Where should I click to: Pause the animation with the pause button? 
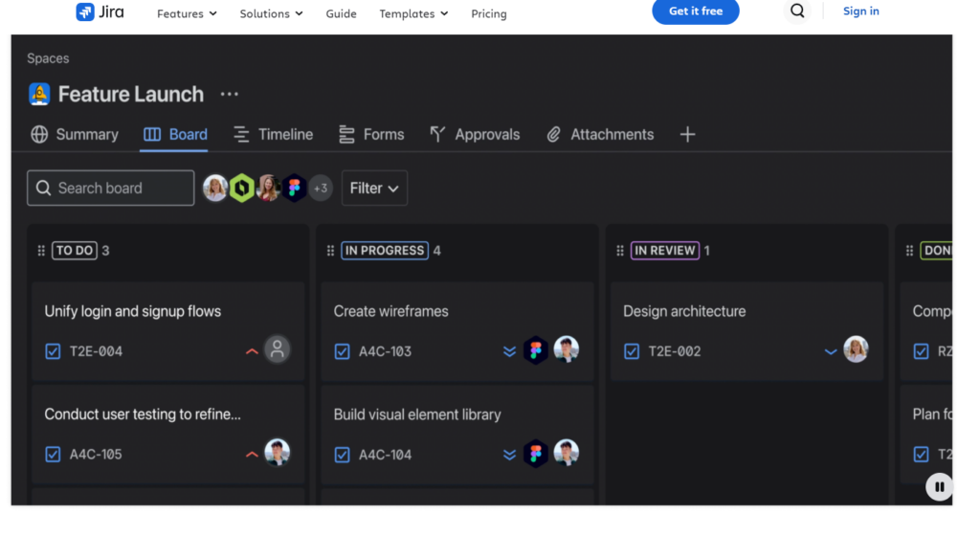coord(939,486)
